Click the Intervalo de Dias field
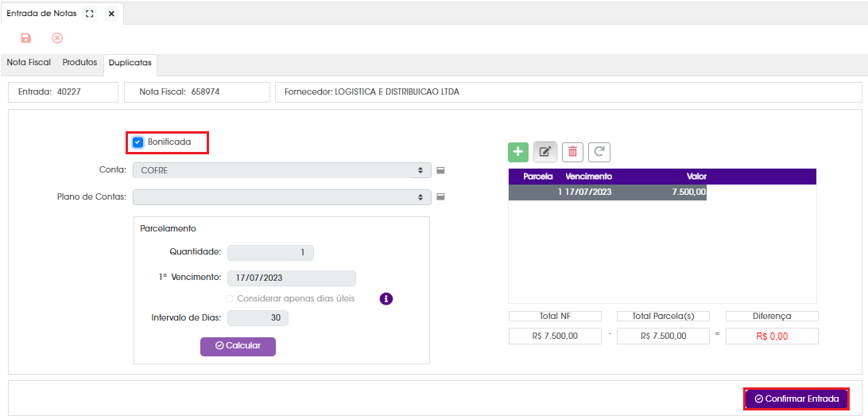The width and height of the screenshot is (868, 420). [x=258, y=318]
